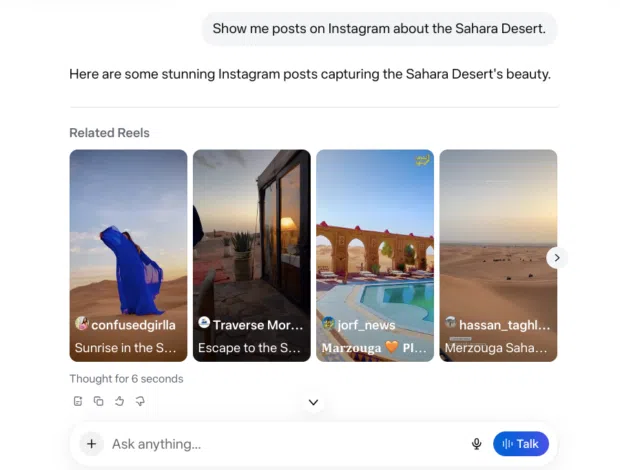620x470 pixels.
Task: Open attachments with the plus icon
Action: (x=91, y=444)
